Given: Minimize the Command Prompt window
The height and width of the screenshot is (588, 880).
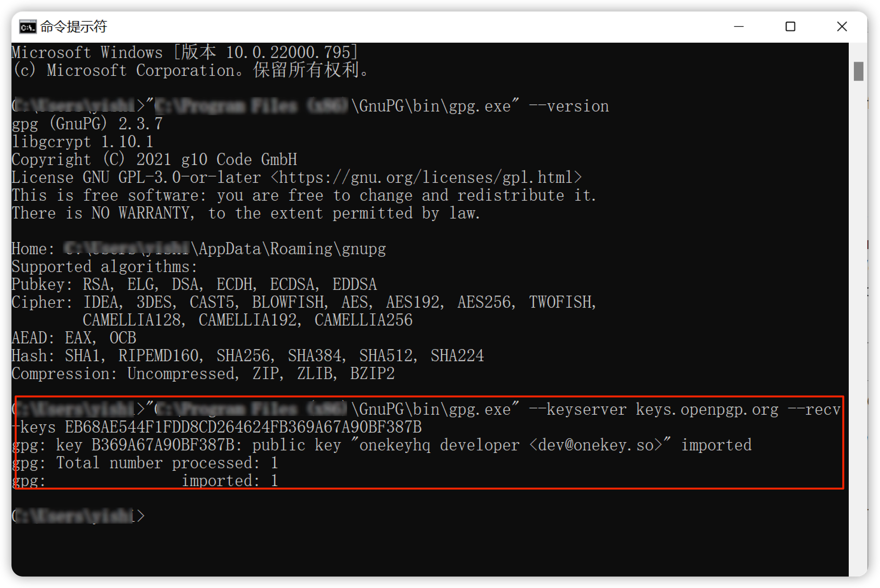Looking at the screenshot, I should tap(738, 27).
